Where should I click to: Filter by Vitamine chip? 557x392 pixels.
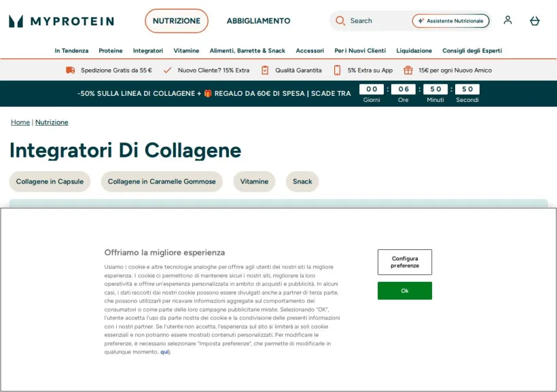tap(254, 181)
